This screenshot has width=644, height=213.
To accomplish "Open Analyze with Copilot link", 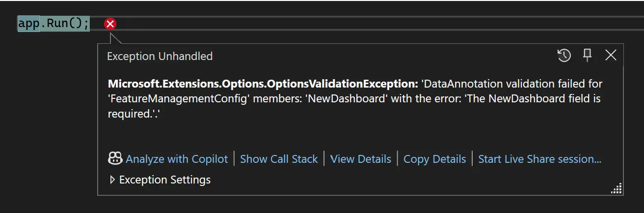I will pos(177,159).
